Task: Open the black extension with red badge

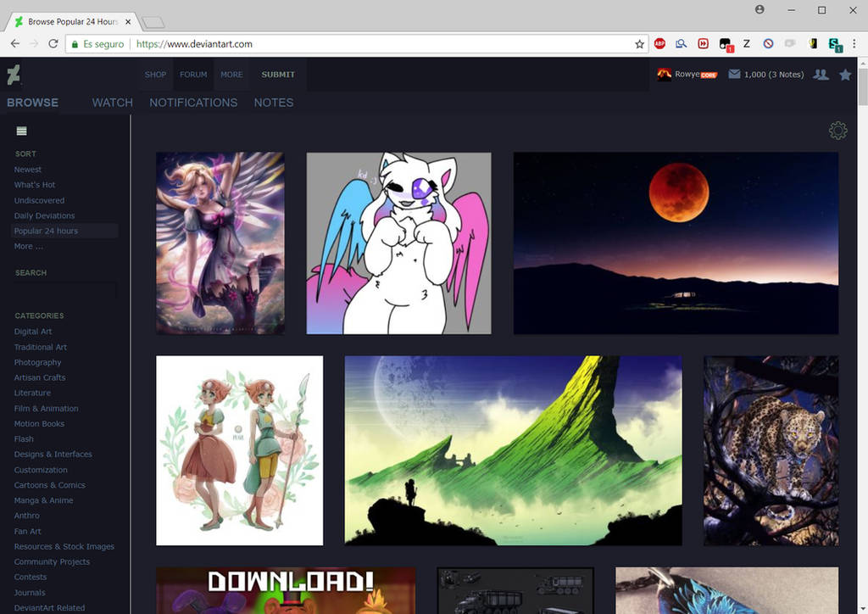Action: pyautogui.click(x=726, y=44)
